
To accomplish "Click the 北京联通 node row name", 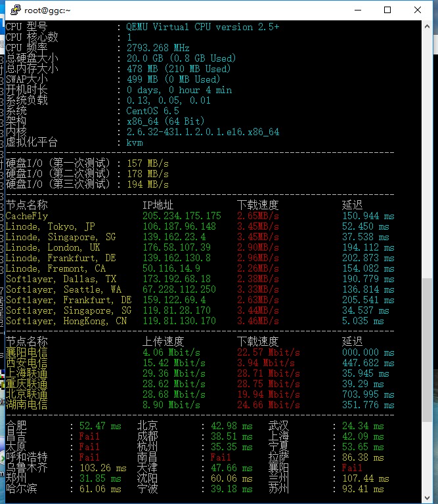I will (27, 394).
